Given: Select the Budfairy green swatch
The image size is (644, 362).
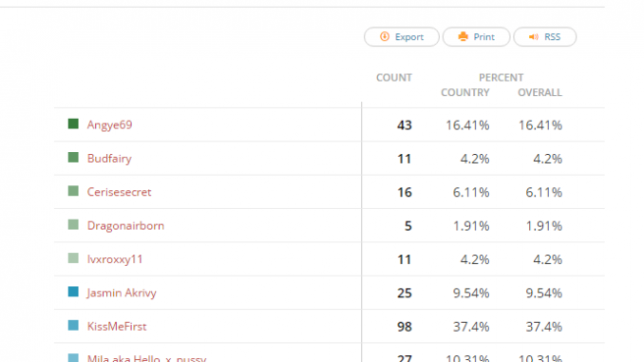Looking at the screenshot, I should (73, 158).
